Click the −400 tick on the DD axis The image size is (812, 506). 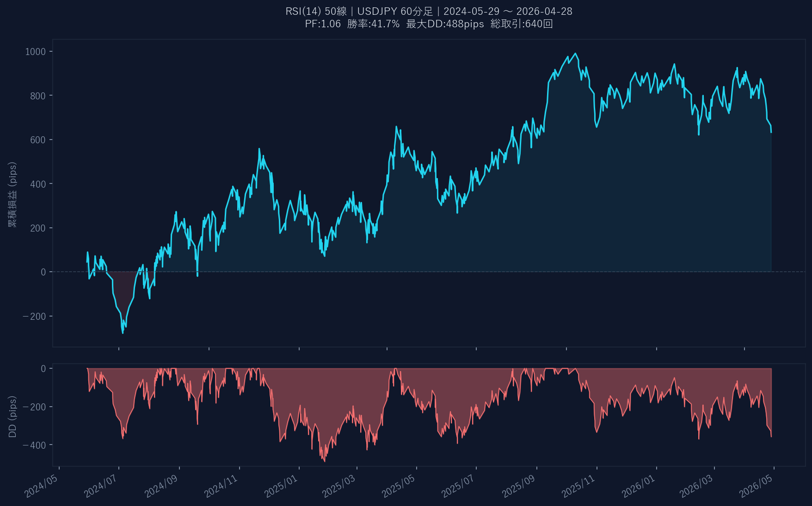[34, 445]
